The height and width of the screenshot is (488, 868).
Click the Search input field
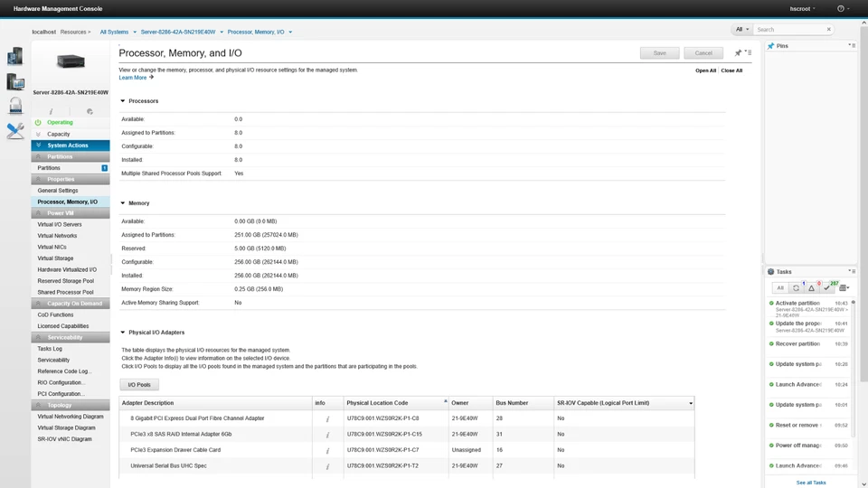coord(789,29)
